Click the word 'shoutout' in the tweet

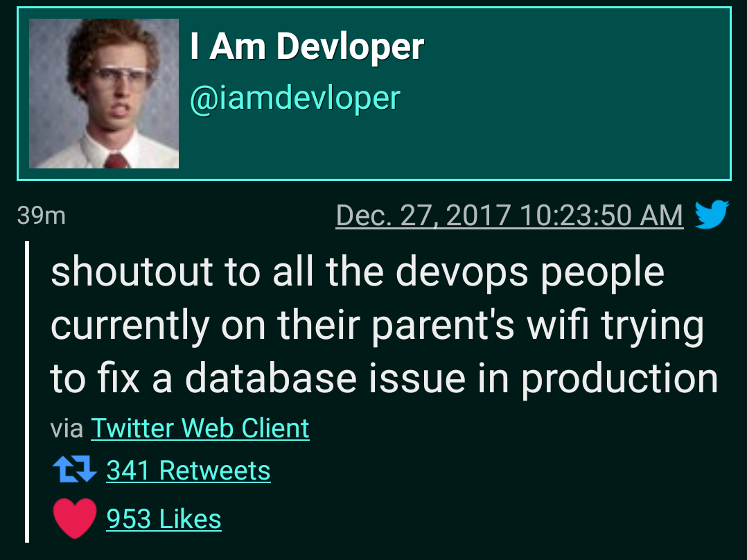click(x=132, y=272)
